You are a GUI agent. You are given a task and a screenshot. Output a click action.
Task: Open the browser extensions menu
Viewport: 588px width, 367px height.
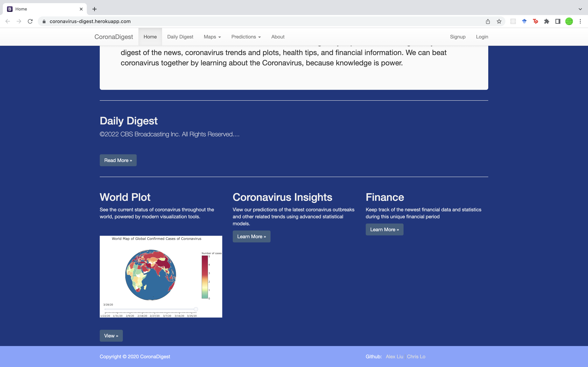547,21
